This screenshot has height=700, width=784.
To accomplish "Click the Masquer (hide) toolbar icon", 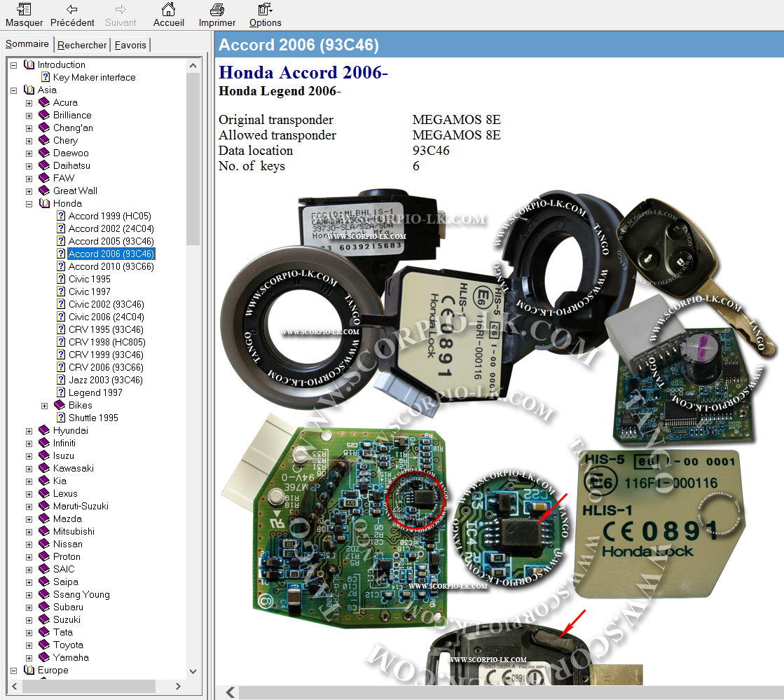I will coord(24,10).
